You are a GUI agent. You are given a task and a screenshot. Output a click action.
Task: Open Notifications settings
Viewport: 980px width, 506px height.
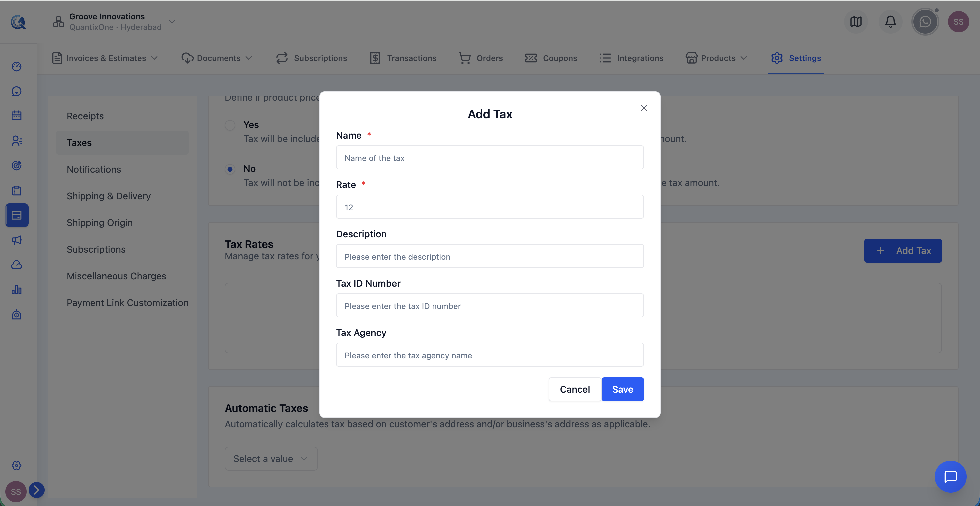point(94,169)
